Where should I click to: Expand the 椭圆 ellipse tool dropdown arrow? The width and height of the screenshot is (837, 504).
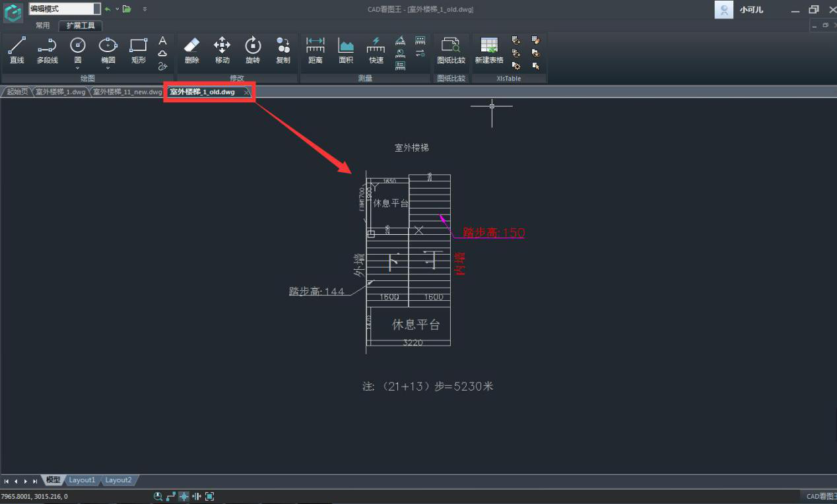[108, 68]
